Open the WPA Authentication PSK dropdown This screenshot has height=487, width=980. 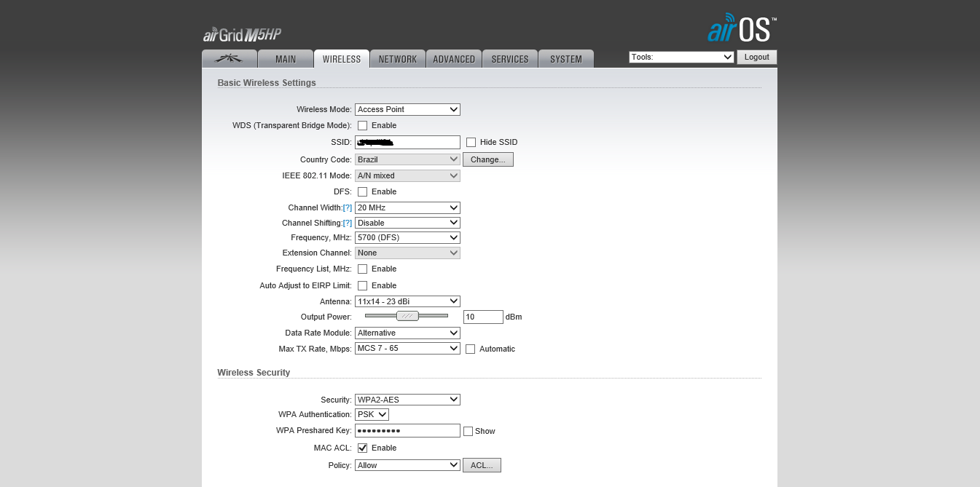372,414
